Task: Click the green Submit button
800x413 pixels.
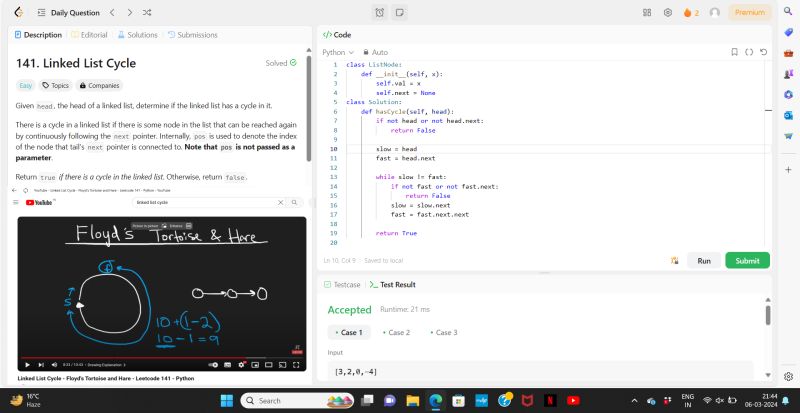Action: pos(747,260)
